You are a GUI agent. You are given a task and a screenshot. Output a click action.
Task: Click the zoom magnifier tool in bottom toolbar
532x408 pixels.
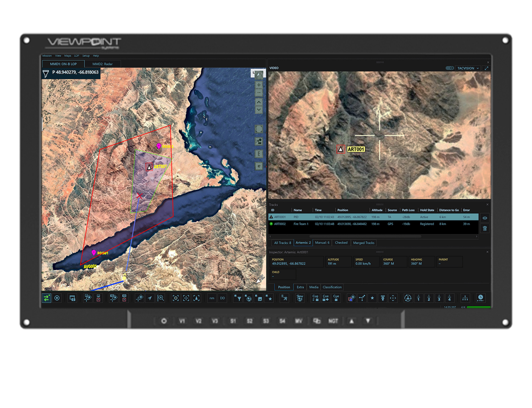pyautogui.click(x=160, y=298)
